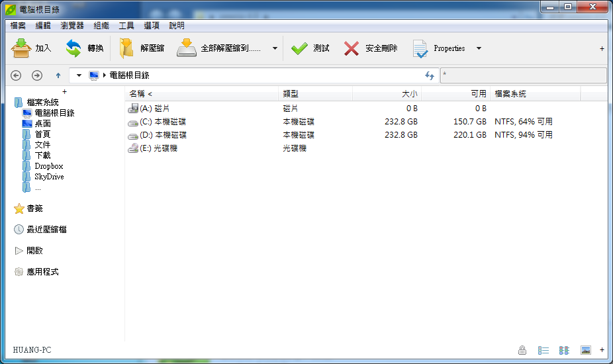Sort by the 檔案系統 column header

(535, 94)
